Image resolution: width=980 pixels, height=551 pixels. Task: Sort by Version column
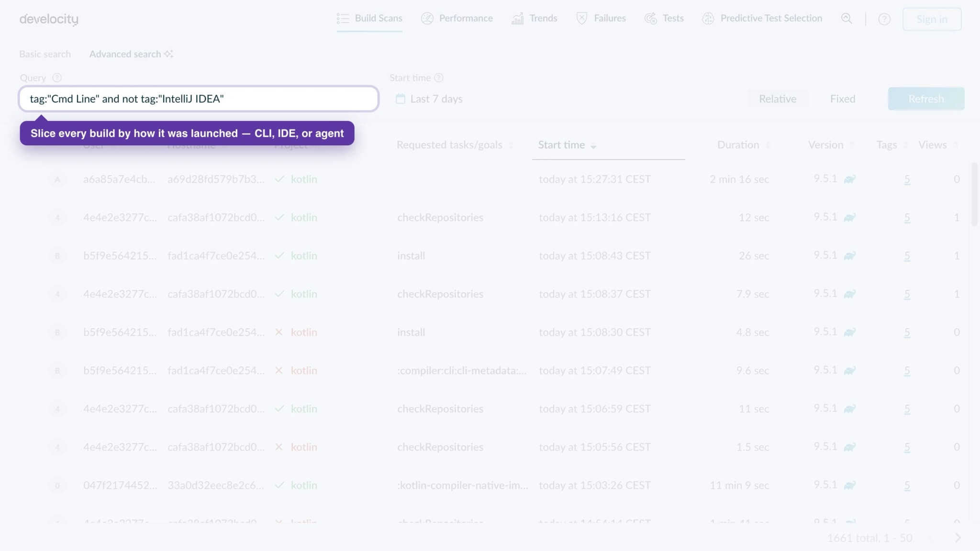pos(831,145)
